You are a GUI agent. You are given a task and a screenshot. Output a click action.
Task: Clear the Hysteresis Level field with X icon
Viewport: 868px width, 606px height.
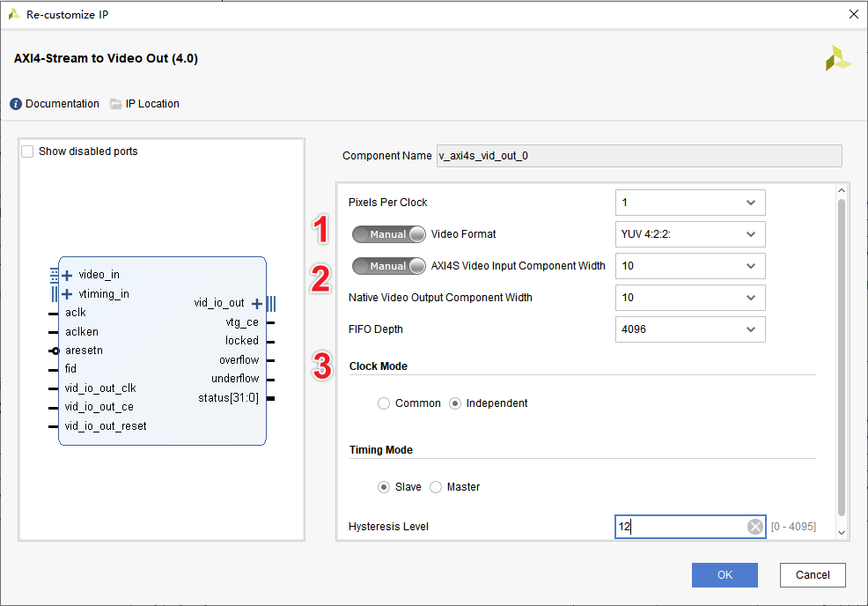coord(754,527)
